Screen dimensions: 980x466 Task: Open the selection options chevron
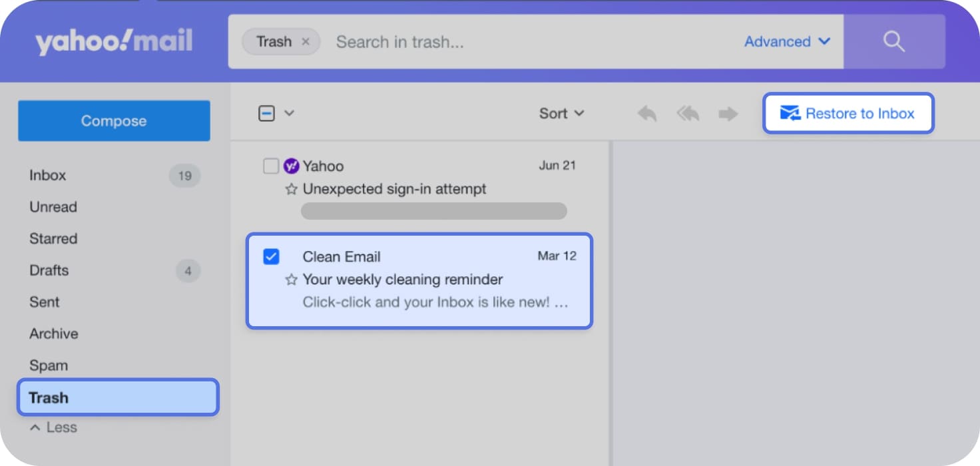(288, 113)
